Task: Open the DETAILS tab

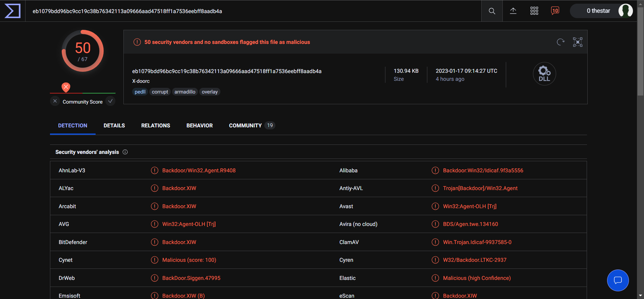Action: (114, 125)
